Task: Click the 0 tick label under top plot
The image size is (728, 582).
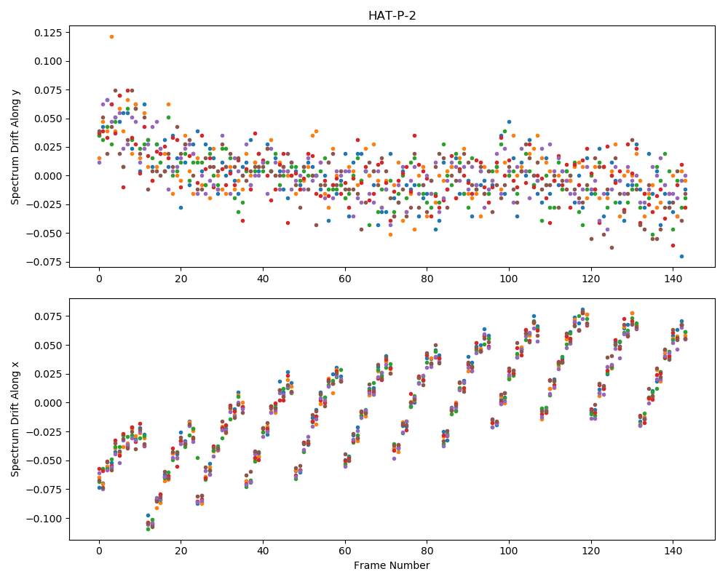Action: coord(99,279)
